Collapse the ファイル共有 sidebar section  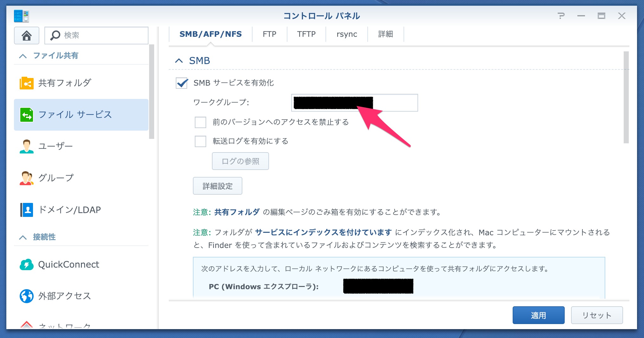[23, 56]
